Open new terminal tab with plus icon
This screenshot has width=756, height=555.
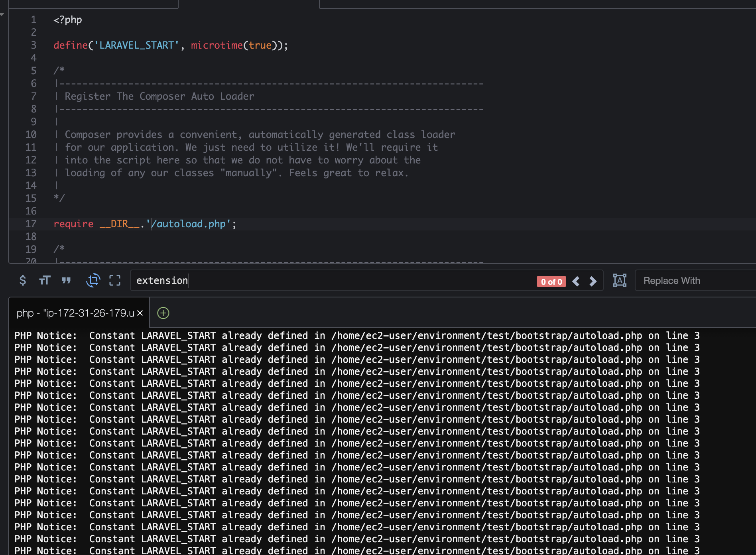163,313
